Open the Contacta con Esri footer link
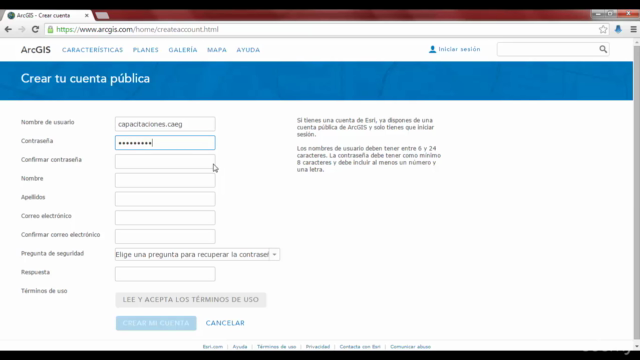This screenshot has height=360, width=640. coord(360,347)
